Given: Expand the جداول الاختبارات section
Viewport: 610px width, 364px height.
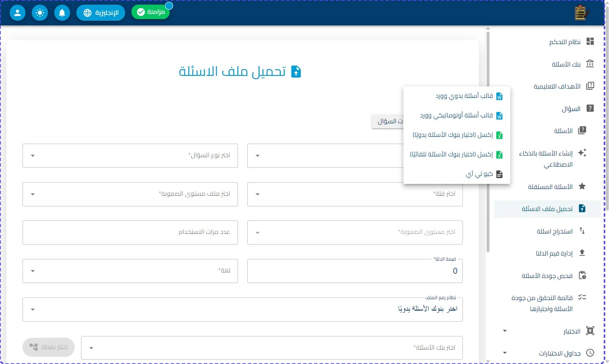Looking at the screenshot, I should point(505,353).
